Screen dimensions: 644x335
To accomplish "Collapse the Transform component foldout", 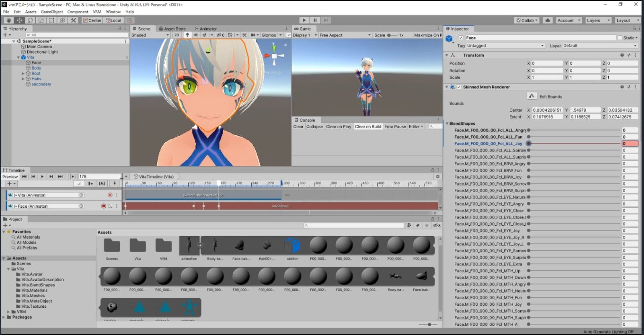I will pyautogui.click(x=447, y=55).
